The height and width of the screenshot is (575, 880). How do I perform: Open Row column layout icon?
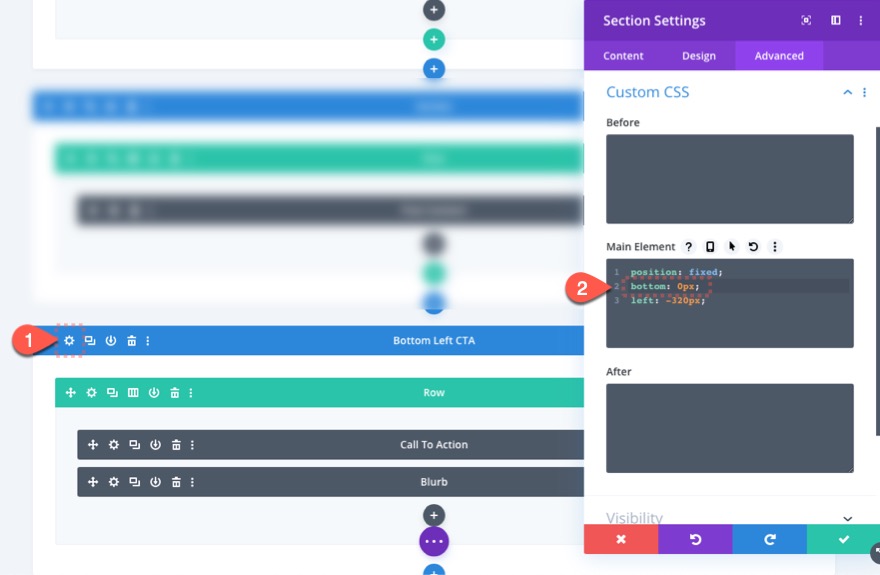133,393
